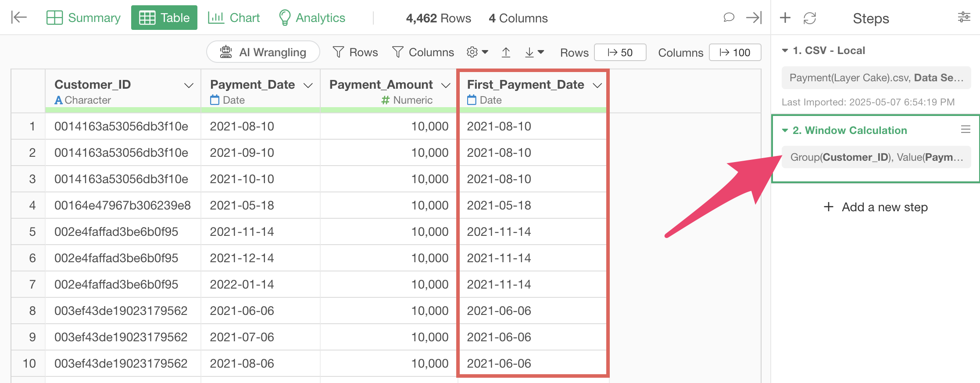Open the First_Payment_Date column dropdown
980x383 pixels.
pyautogui.click(x=597, y=85)
